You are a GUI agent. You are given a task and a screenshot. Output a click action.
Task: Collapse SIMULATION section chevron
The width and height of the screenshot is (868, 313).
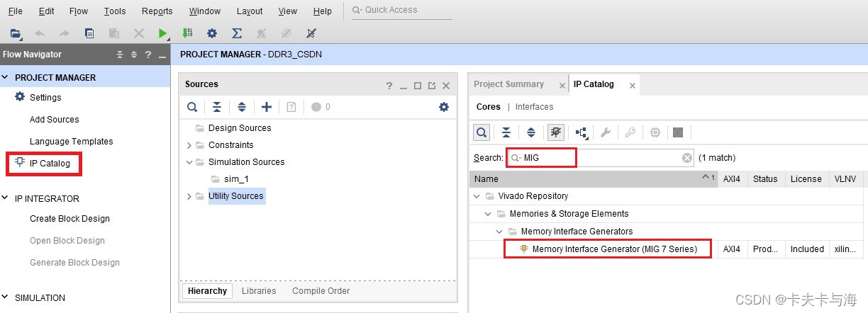pyautogui.click(x=6, y=298)
